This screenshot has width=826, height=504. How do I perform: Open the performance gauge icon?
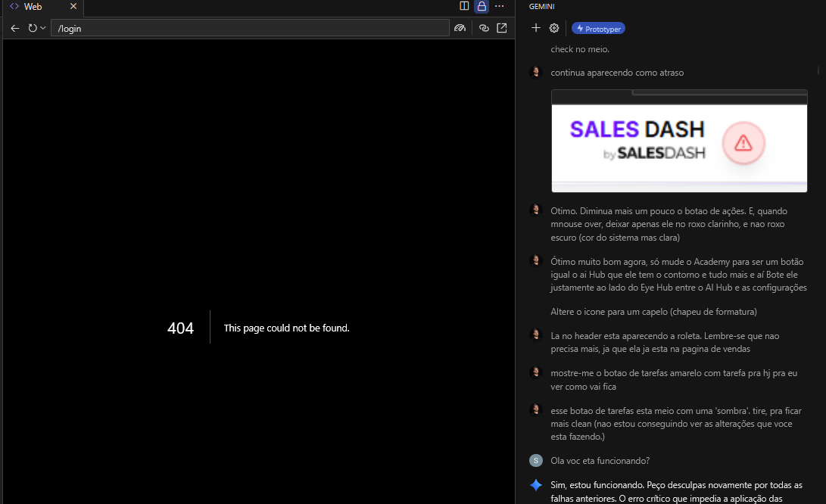pos(460,29)
